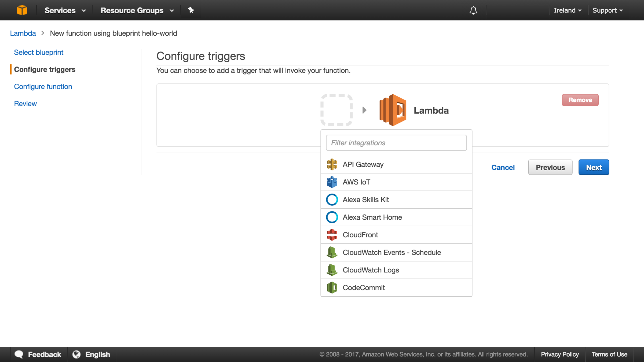The height and width of the screenshot is (362, 644).
Task: Focus the Filter integrations input field
Action: 396,143
